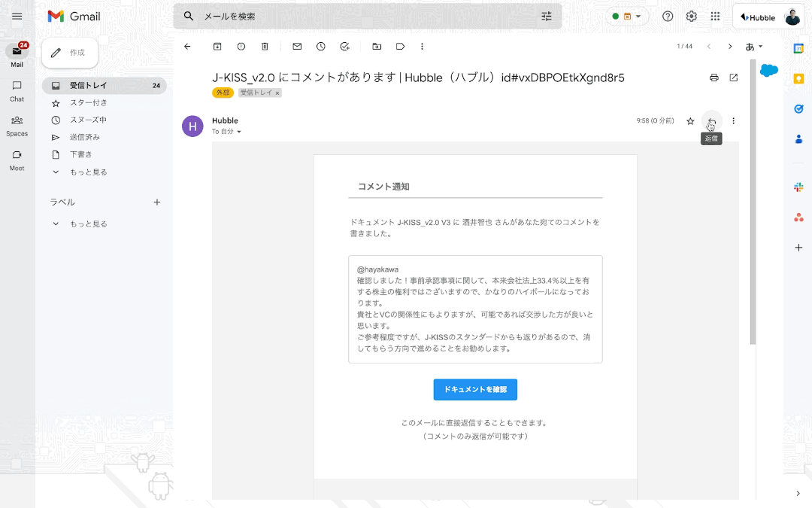Print this email conversation
The image size is (812, 508).
(714, 78)
